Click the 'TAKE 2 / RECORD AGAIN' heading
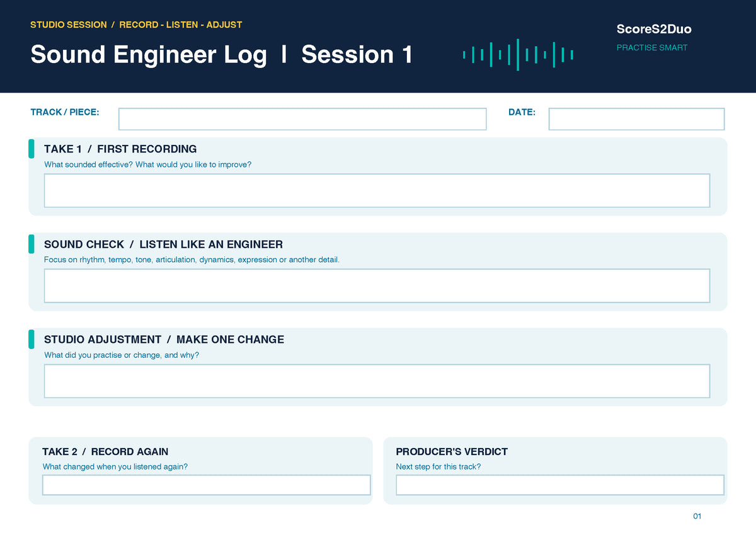The width and height of the screenshot is (756, 535). [105, 452]
